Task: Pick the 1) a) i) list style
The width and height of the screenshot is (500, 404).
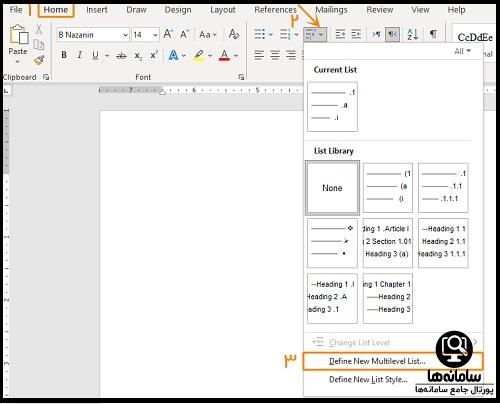Action: (388, 188)
